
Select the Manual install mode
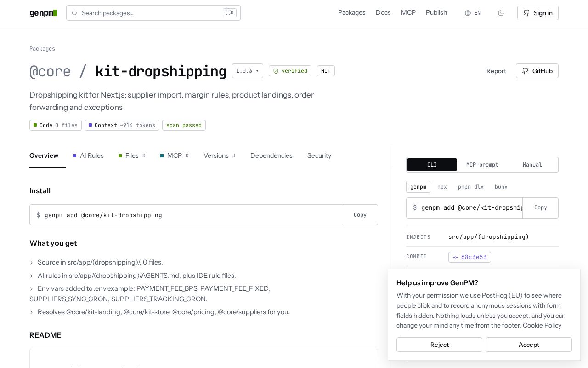532,165
